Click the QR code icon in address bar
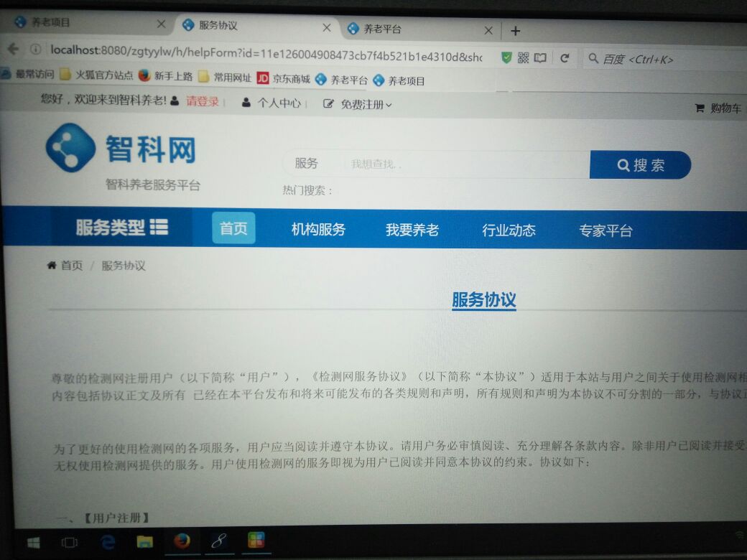Image resolution: width=747 pixels, height=560 pixels. pos(523,57)
